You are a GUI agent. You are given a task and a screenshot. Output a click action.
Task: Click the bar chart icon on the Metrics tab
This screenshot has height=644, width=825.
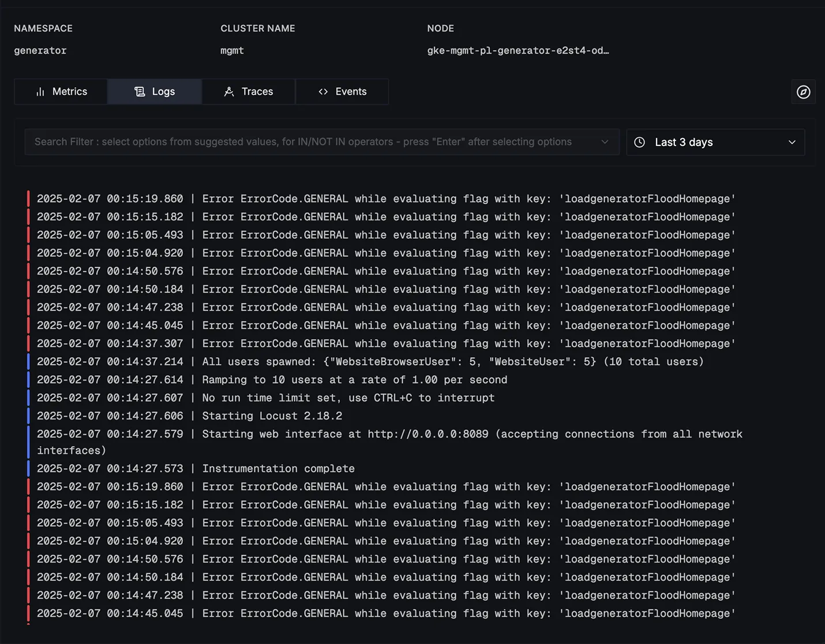point(41,91)
